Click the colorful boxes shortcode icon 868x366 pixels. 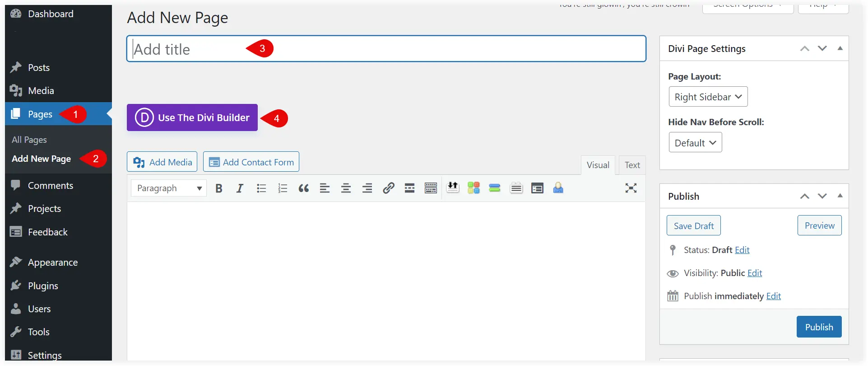point(473,188)
